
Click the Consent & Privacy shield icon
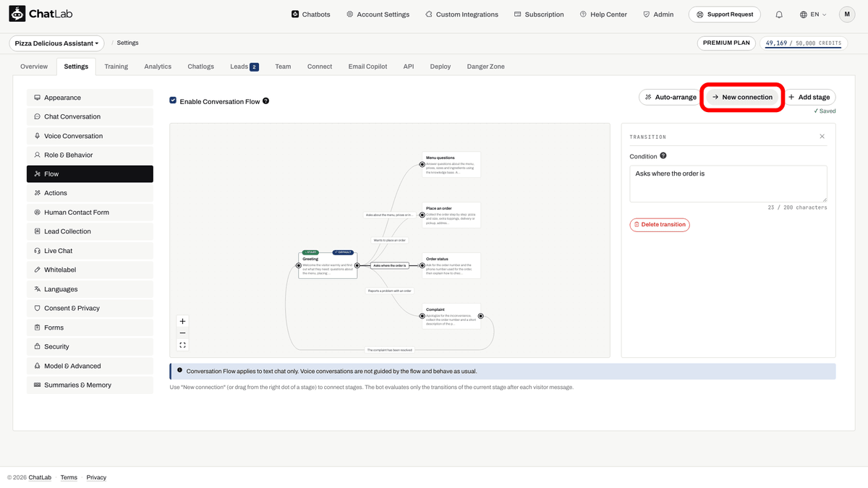[38, 308]
